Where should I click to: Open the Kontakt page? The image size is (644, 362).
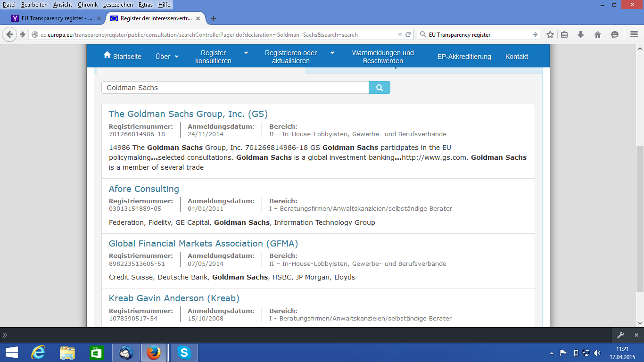[x=517, y=57]
